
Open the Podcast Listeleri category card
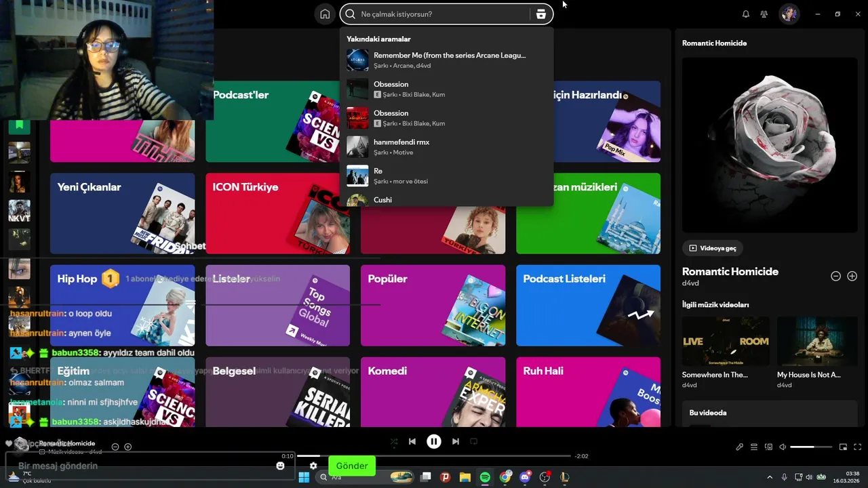tap(588, 305)
